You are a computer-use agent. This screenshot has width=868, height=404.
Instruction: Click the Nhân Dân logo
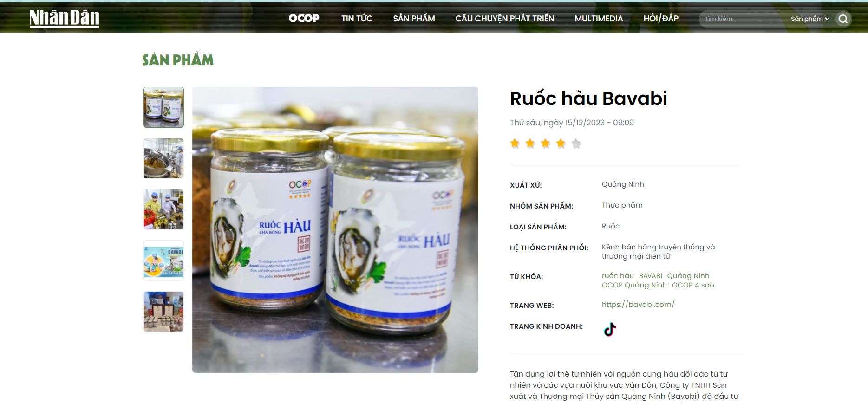(x=64, y=19)
